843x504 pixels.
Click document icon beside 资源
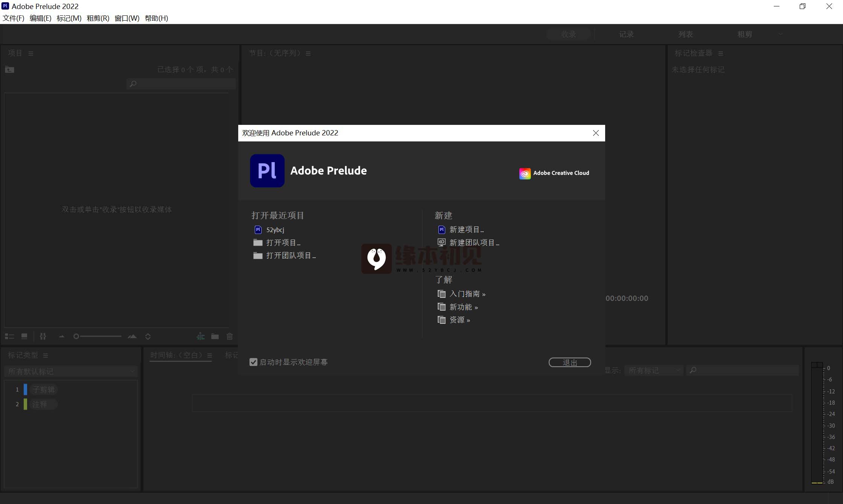pos(441,320)
